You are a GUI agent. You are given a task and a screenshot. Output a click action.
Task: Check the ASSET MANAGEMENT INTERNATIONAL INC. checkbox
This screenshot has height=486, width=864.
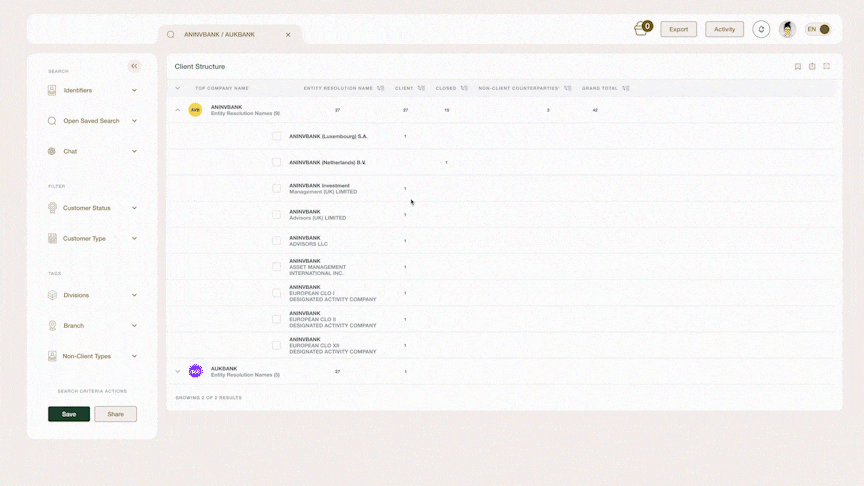(x=277, y=267)
